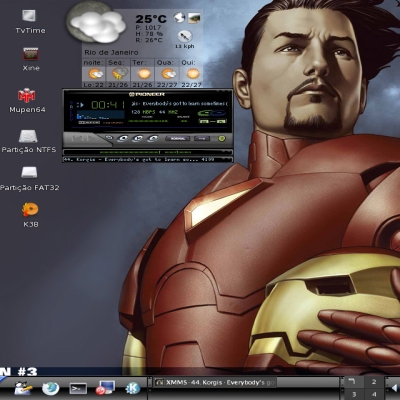This screenshot has height=400, width=400.
Task: Click the 25°C current temperature reading
Action: click(151, 19)
